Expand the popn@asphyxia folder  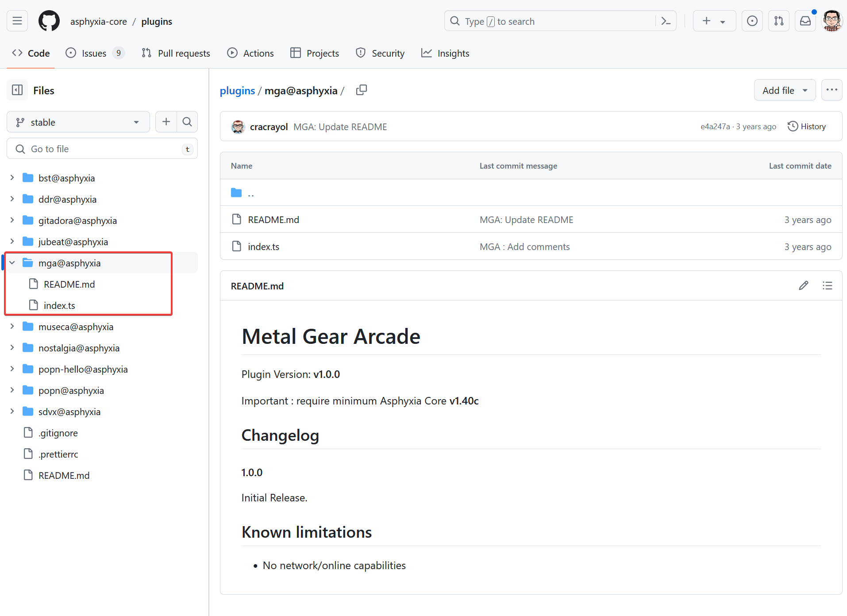tap(12, 390)
